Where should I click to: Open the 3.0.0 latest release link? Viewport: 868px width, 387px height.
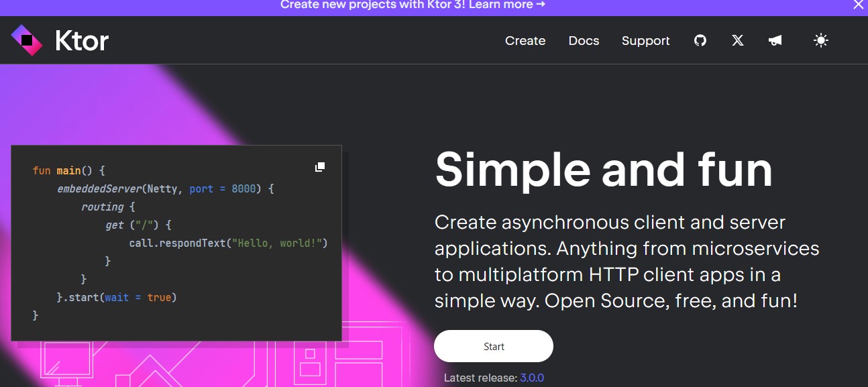[532, 378]
